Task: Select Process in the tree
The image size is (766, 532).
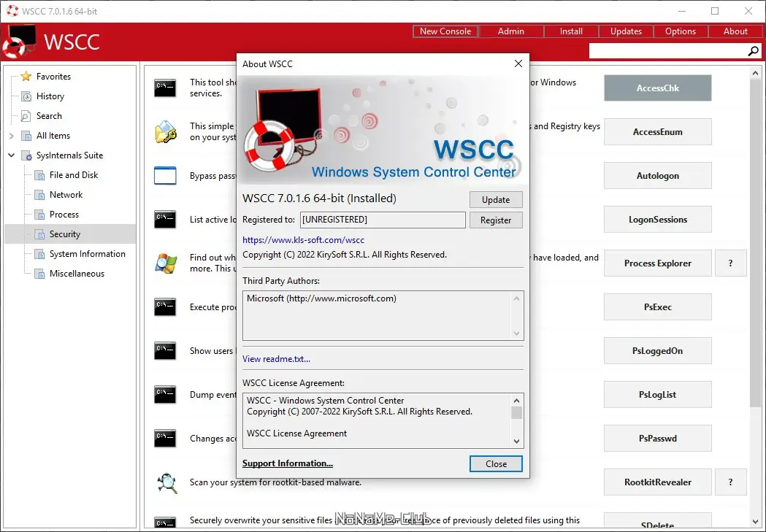Action: [x=64, y=215]
